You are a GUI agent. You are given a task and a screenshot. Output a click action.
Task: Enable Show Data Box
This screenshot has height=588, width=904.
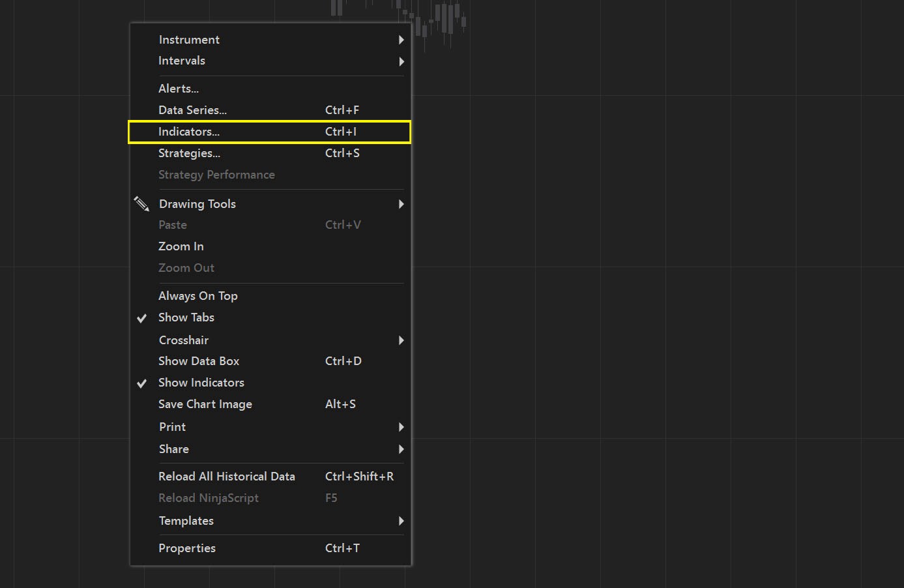pyautogui.click(x=199, y=361)
